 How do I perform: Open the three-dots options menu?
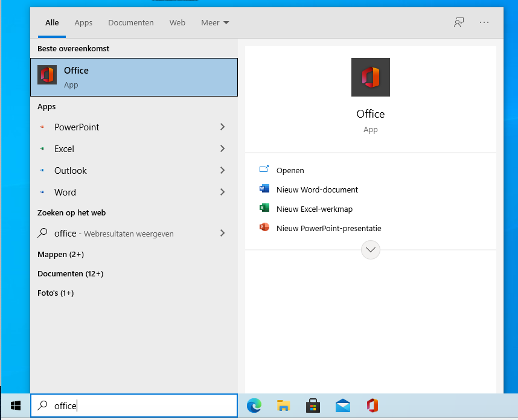pos(484,22)
